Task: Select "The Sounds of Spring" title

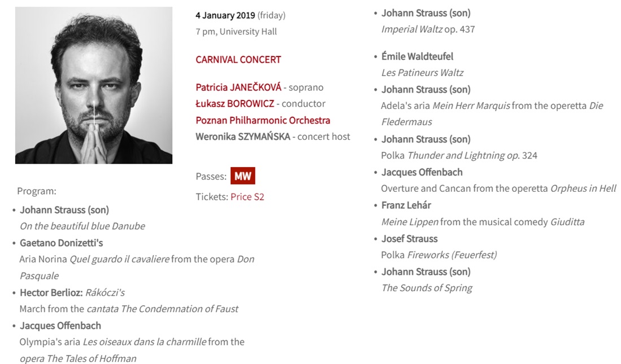Action: (427, 288)
